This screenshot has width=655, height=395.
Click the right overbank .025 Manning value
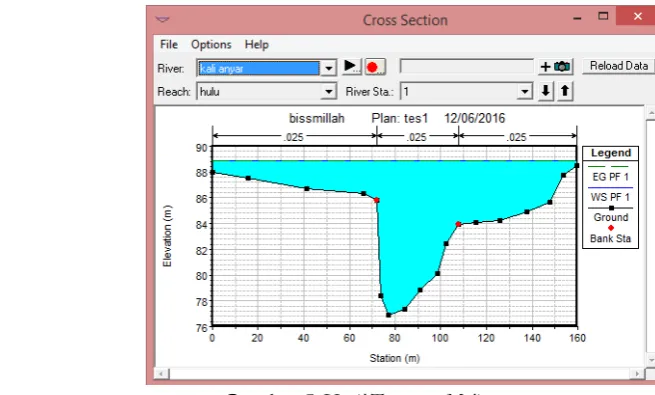coord(516,137)
